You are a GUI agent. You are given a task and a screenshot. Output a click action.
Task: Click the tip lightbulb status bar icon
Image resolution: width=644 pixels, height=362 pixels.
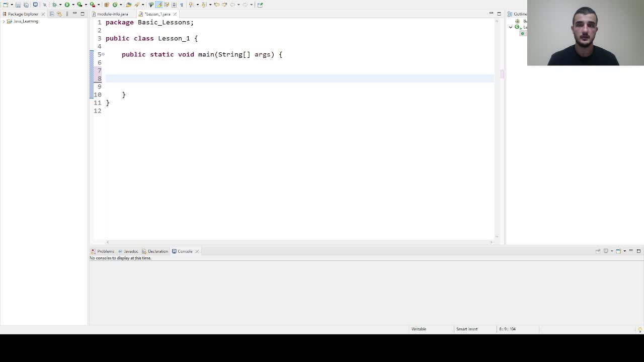(x=640, y=329)
